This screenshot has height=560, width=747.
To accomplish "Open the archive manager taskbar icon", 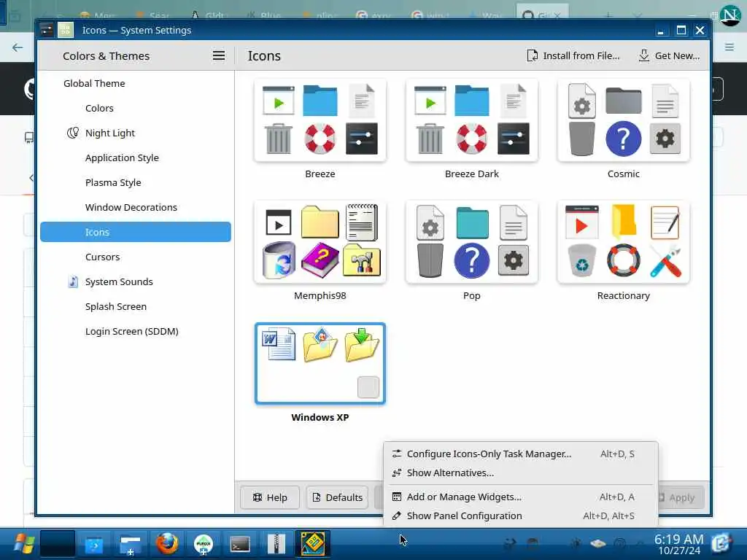I will 276,544.
